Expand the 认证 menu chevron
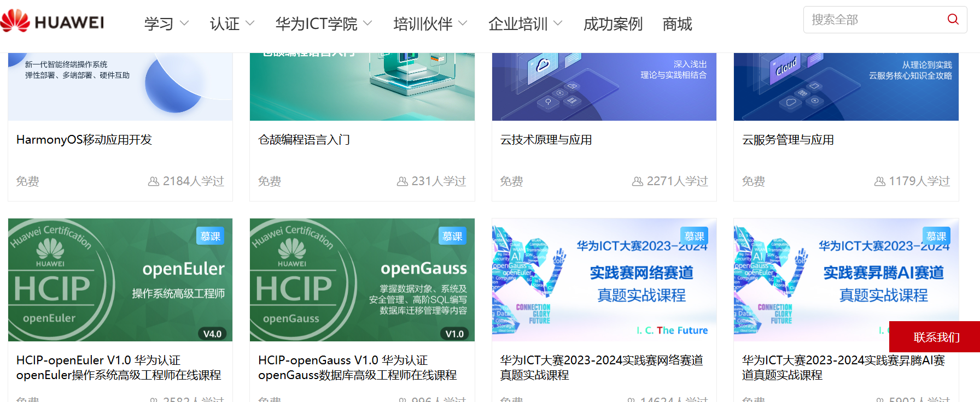Image resolution: width=980 pixels, height=402 pixels. point(250,23)
